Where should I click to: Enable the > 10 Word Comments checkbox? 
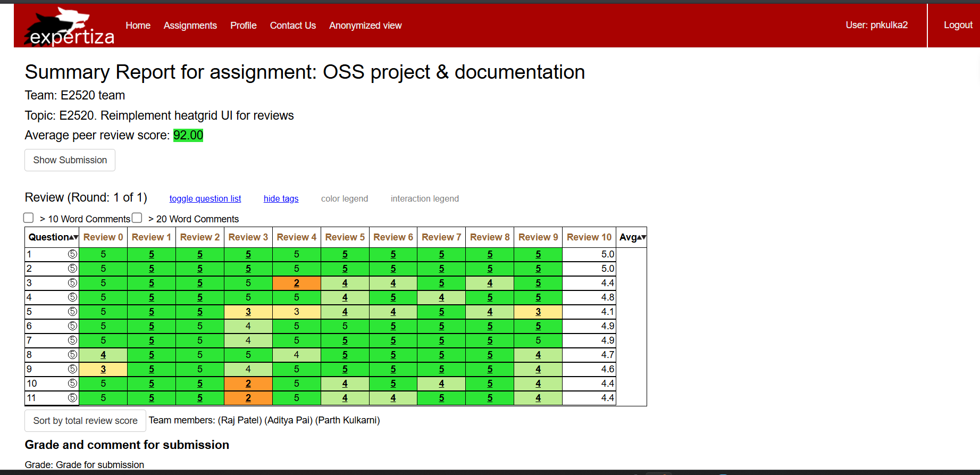coord(29,218)
